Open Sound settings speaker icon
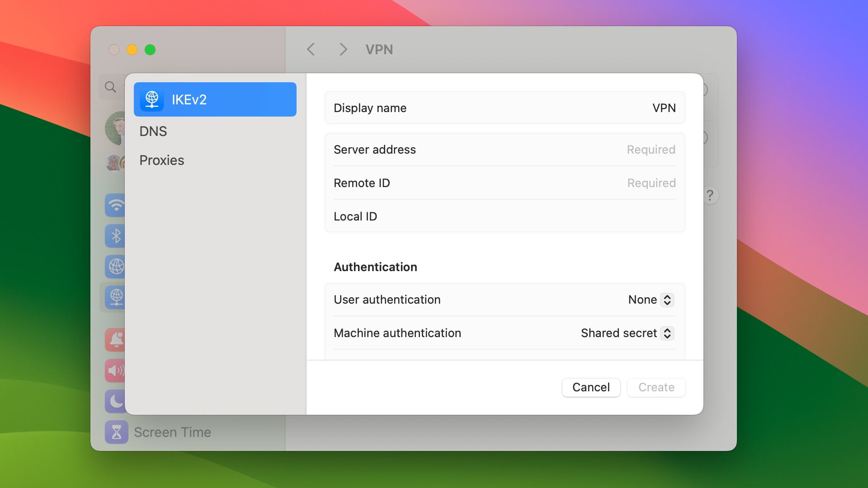 [115, 371]
